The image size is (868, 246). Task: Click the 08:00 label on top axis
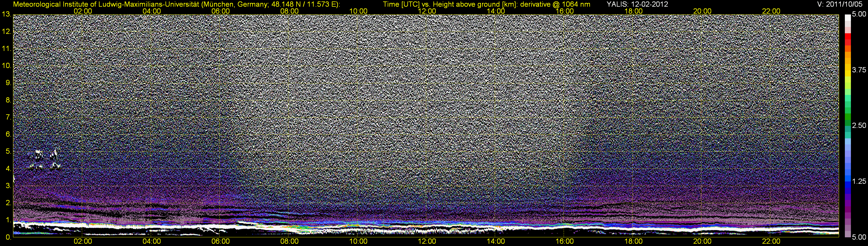coord(289,11)
